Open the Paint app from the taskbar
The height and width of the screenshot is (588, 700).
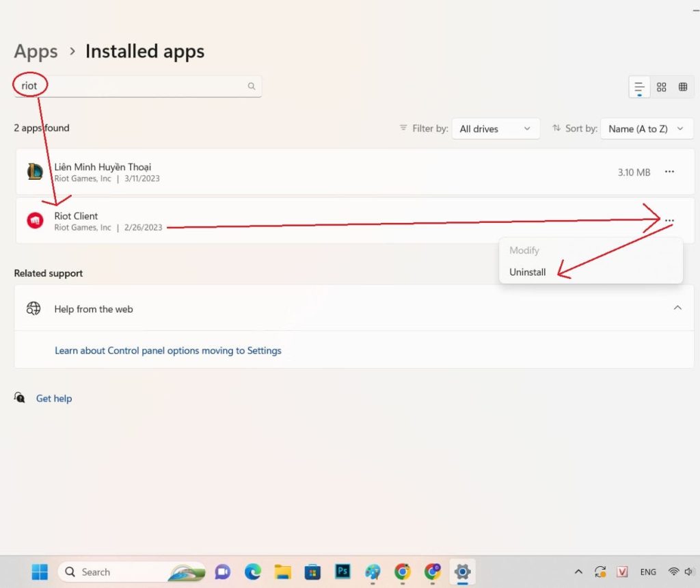coord(373,572)
